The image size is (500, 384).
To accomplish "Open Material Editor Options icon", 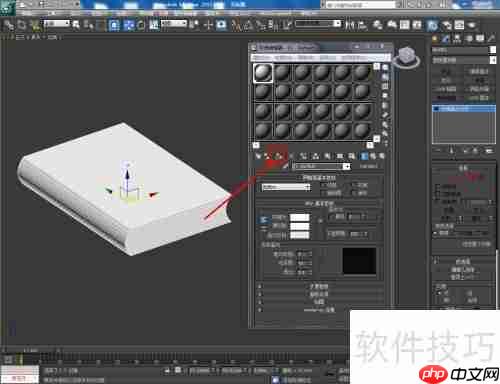I will coord(385,125).
